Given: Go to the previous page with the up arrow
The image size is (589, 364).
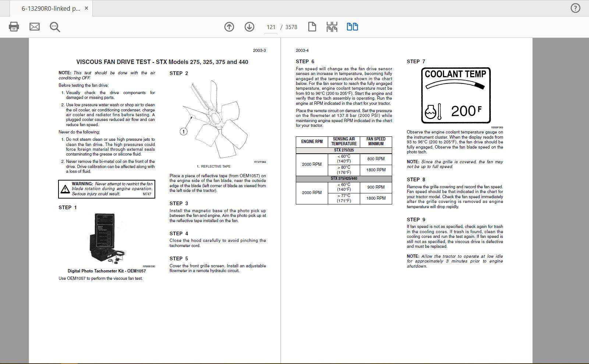Looking at the screenshot, I should coord(229,27).
